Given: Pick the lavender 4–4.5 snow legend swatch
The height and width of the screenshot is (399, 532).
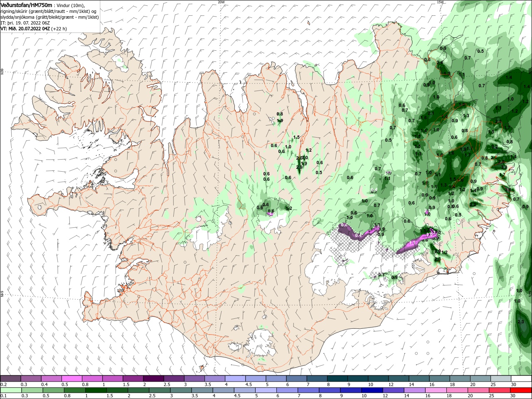Looking at the screenshot, I should (x=235, y=379).
